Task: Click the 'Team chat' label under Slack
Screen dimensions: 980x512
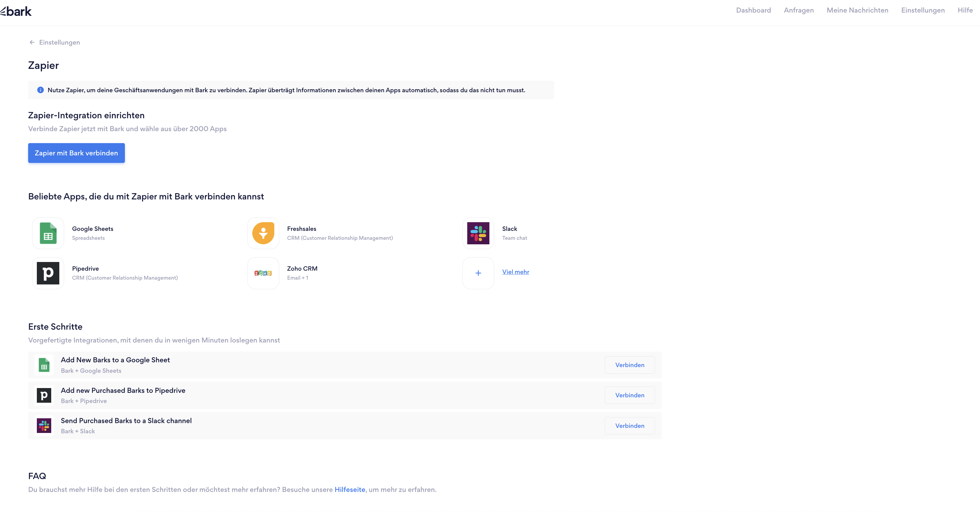Action: tap(514, 238)
